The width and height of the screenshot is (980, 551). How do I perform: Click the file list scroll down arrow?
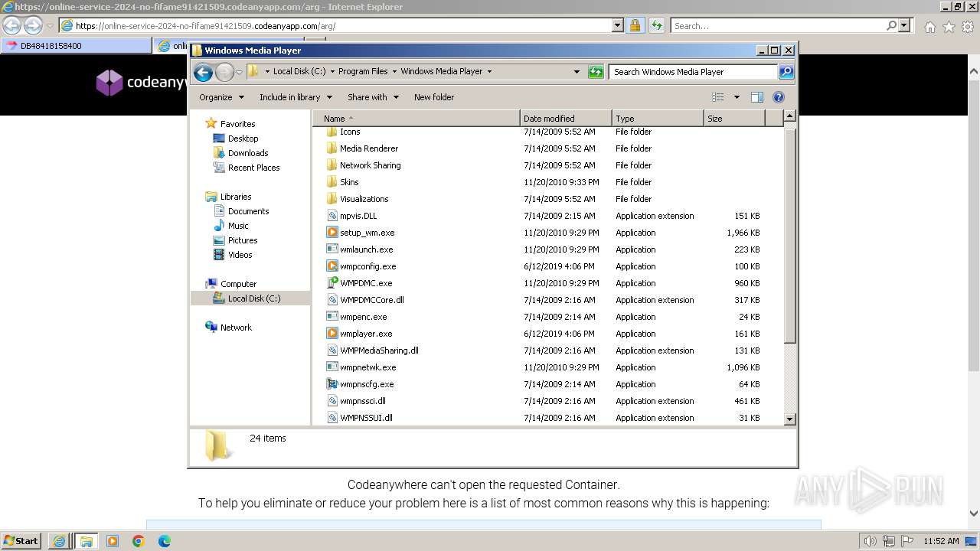[x=790, y=419]
